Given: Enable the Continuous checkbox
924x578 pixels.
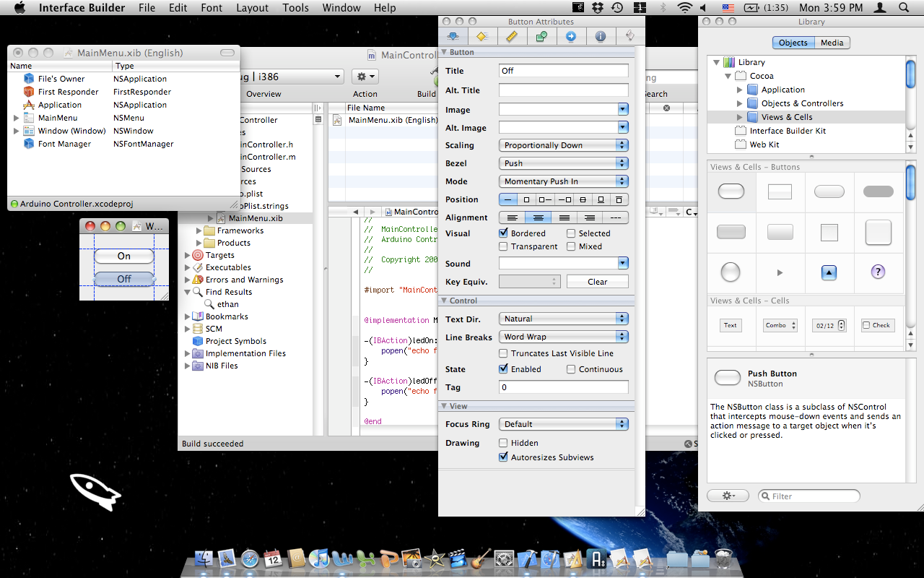Looking at the screenshot, I should click(x=571, y=369).
